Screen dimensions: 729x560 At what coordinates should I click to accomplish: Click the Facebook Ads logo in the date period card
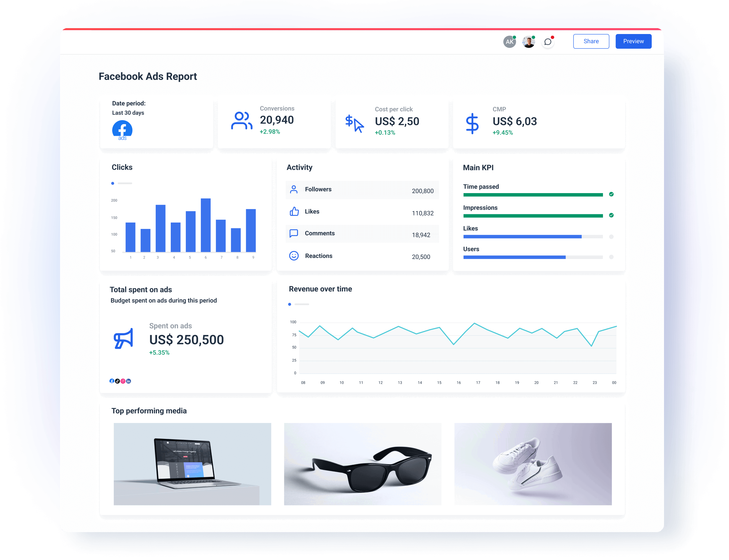pyautogui.click(x=122, y=130)
